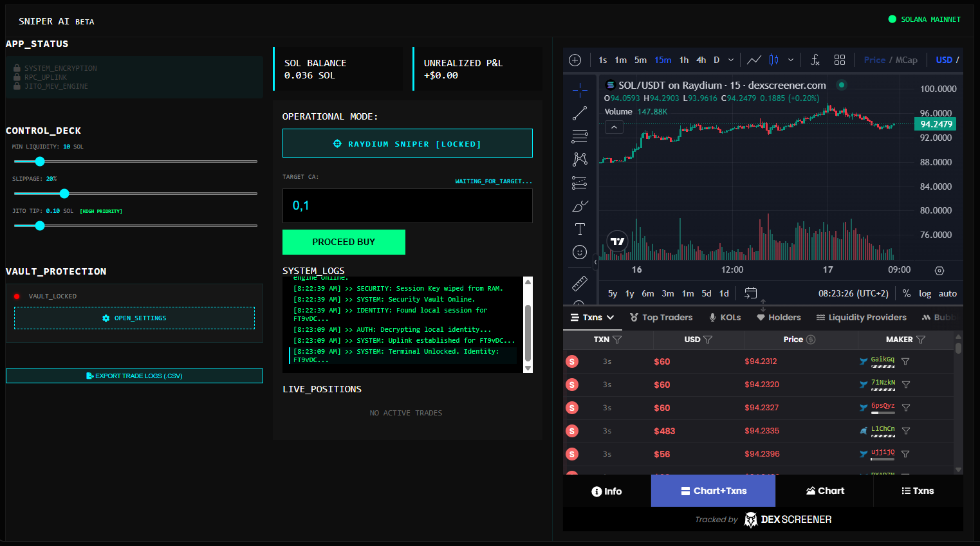Select the brush drawing tool

(x=580, y=205)
